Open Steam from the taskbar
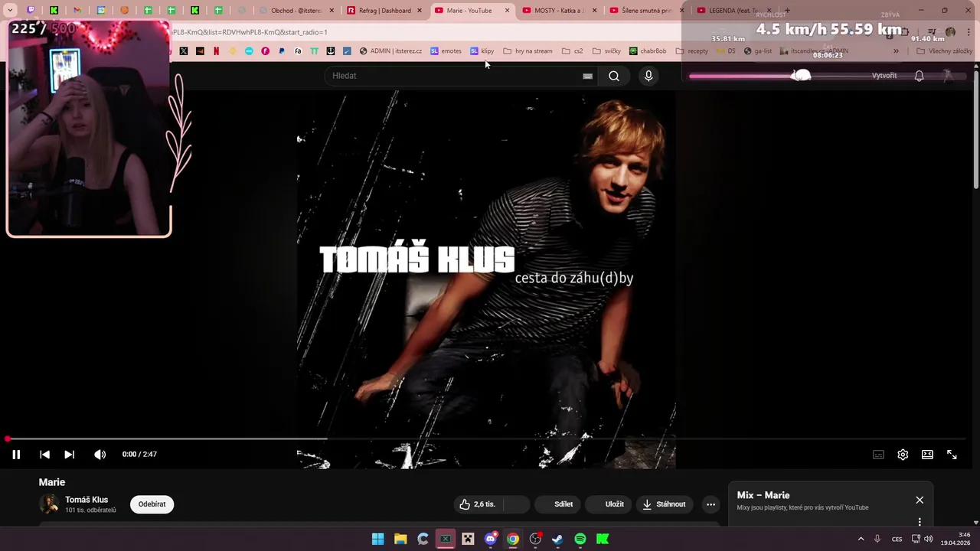 557,540
